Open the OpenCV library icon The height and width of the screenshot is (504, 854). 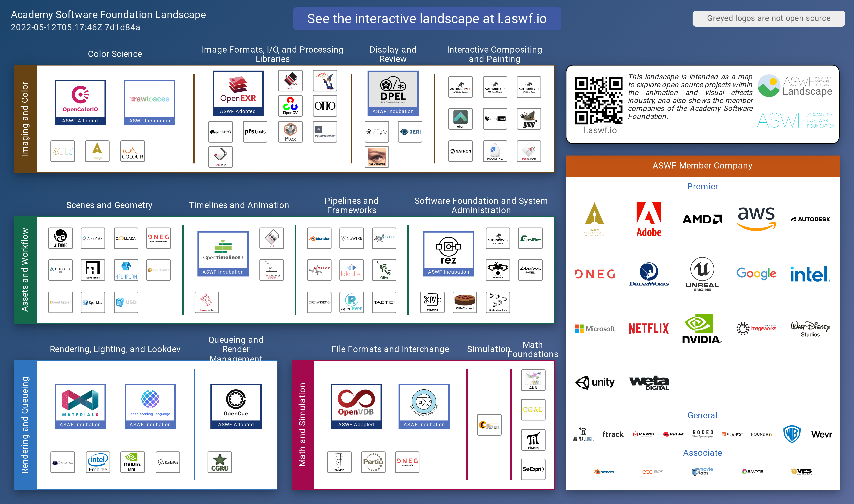pyautogui.click(x=290, y=106)
